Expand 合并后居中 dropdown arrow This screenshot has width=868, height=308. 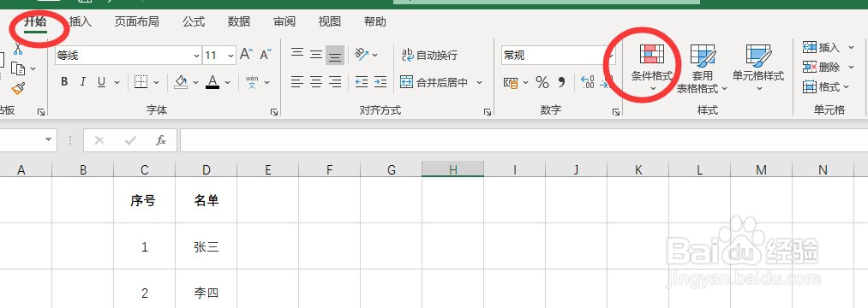click(479, 82)
